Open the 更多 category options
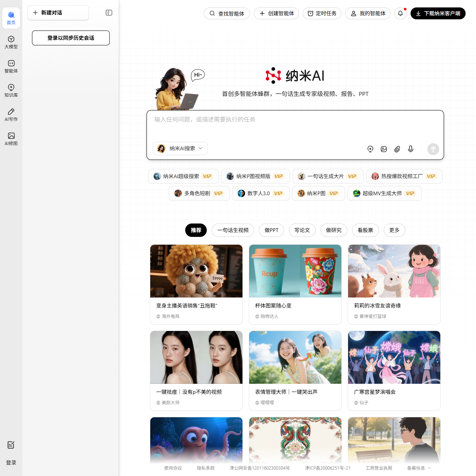Image resolution: width=476 pixels, height=476 pixels. pyautogui.click(x=394, y=230)
